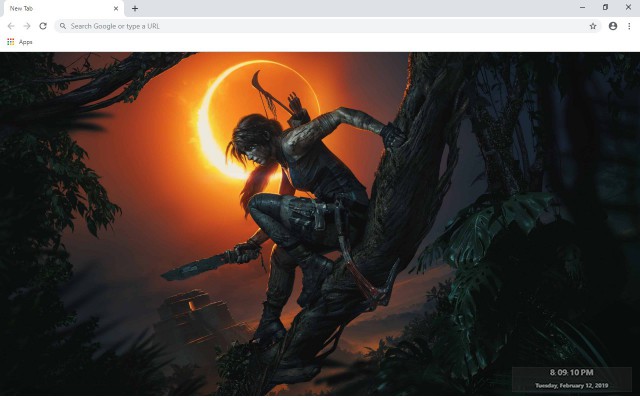The image size is (640, 400).
Task: Click the search magnifier icon in address bar
Action: (x=63, y=26)
